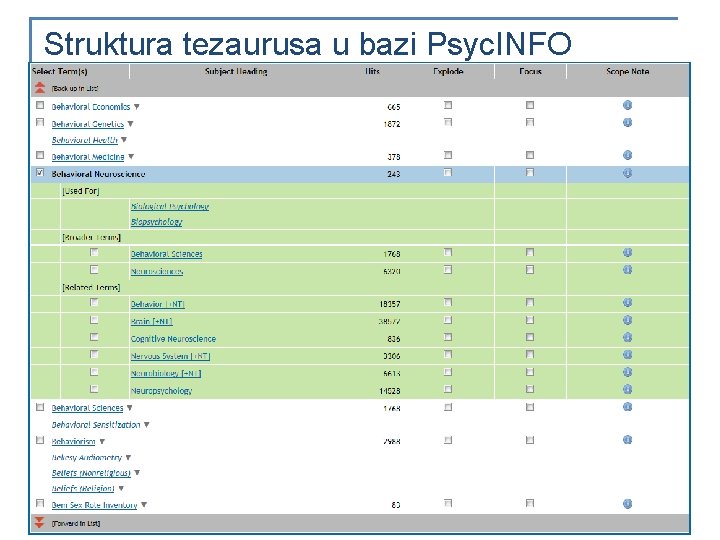Click the Select Term(s) column header
The height and width of the screenshot is (540, 720).
(x=60, y=71)
